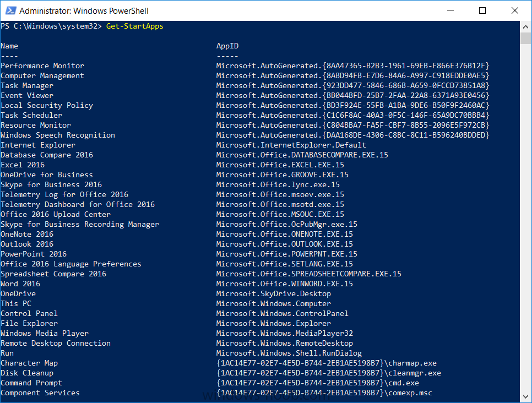The image size is (532, 403).
Task: Click the Task Manager row name
Action: [x=27, y=85]
